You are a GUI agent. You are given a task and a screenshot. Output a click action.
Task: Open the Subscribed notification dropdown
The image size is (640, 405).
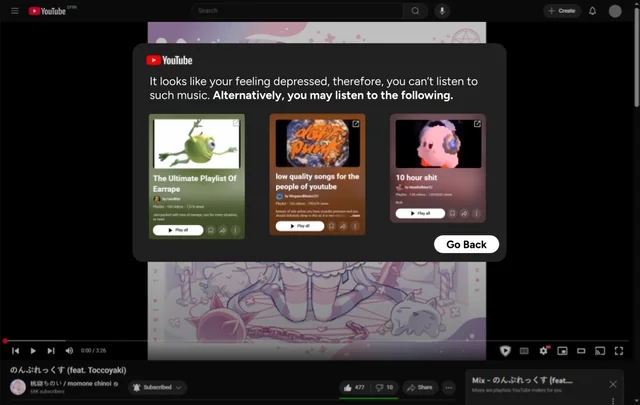(158, 387)
